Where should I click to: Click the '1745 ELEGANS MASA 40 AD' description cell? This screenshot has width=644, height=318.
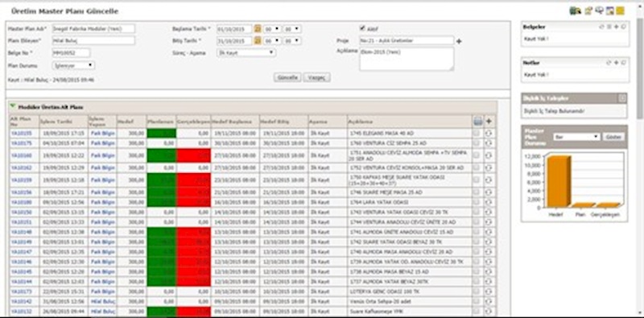pos(410,133)
